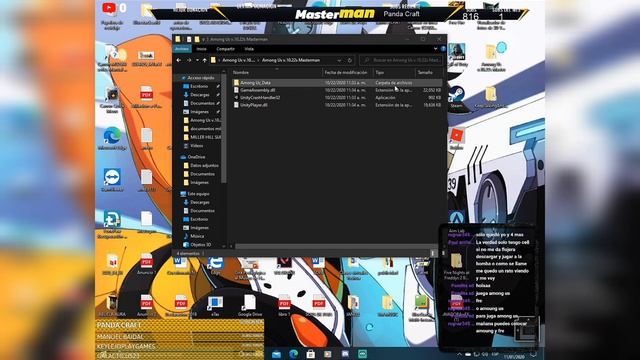The image size is (640, 360).
Task: Go back with the Explorer back arrow
Action: pos(179,60)
